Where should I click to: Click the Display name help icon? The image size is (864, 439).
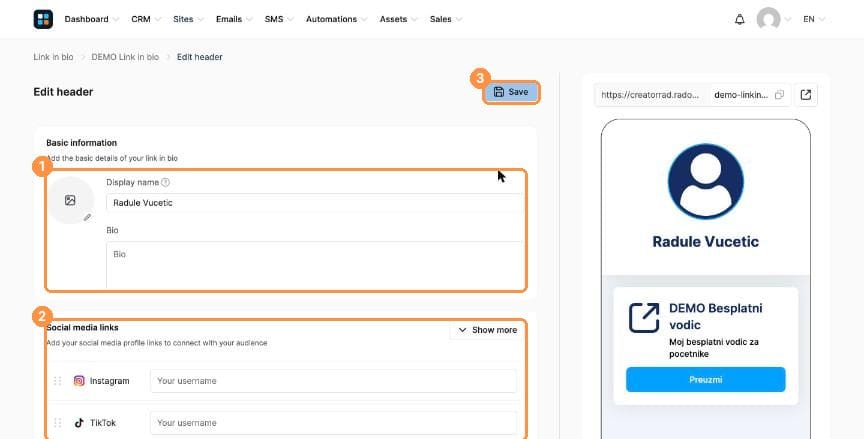165,182
